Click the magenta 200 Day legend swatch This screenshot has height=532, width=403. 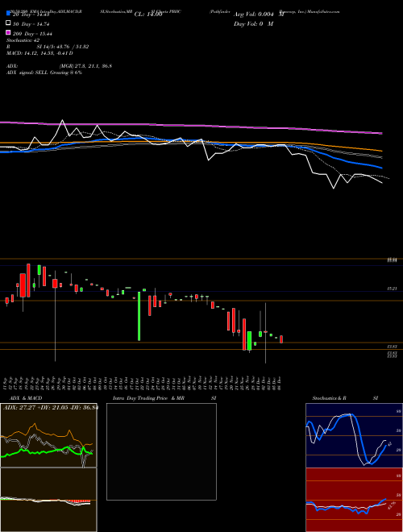(9, 32)
